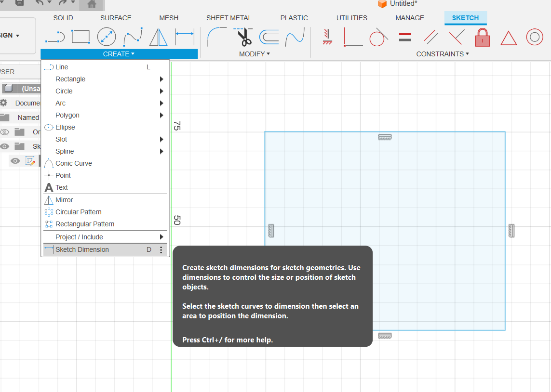Expand the Spline submenu

point(161,152)
